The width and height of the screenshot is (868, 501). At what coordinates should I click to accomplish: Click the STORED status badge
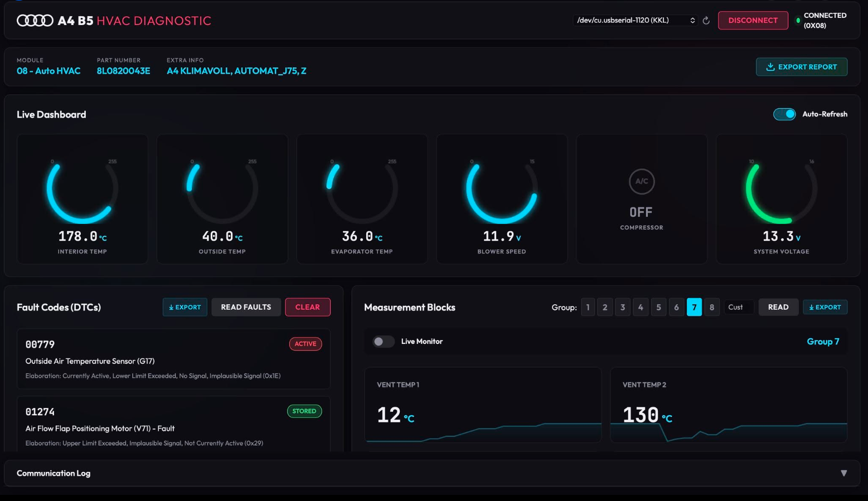click(304, 411)
